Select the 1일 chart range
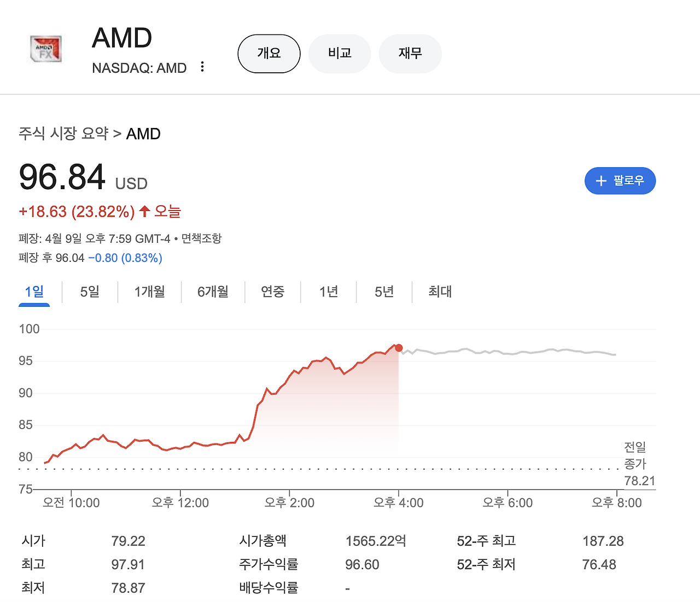 click(x=34, y=292)
